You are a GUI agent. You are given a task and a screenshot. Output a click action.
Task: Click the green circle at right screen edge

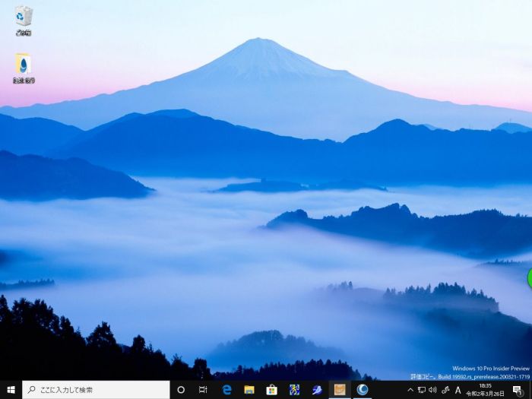529,277
